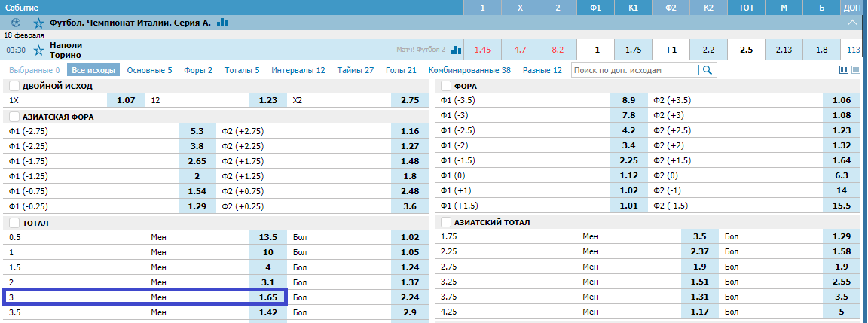The height and width of the screenshot is (323, 868).
Task: Click the magnifier search icon
Action: pos(708,70)
